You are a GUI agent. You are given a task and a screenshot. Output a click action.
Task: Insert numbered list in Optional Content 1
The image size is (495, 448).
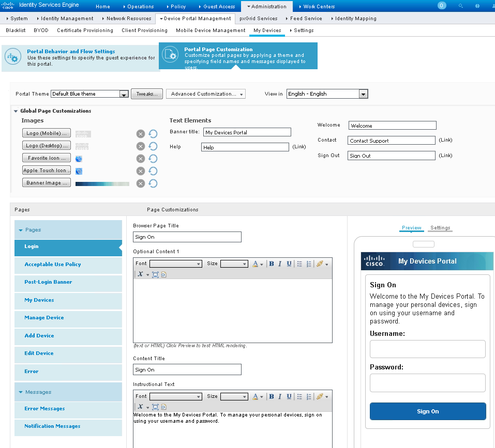[x=309, y=264]
